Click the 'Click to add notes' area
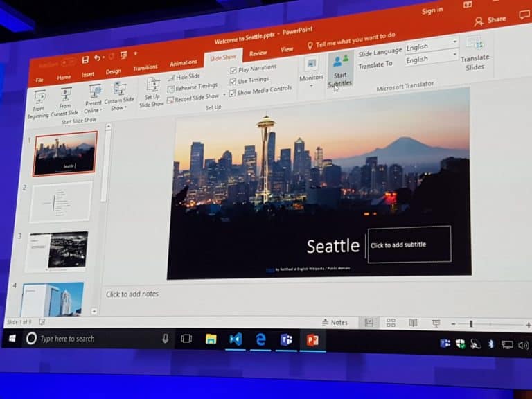Image resolution: width=532 pixels, height=399 pixels. (132, 294)
